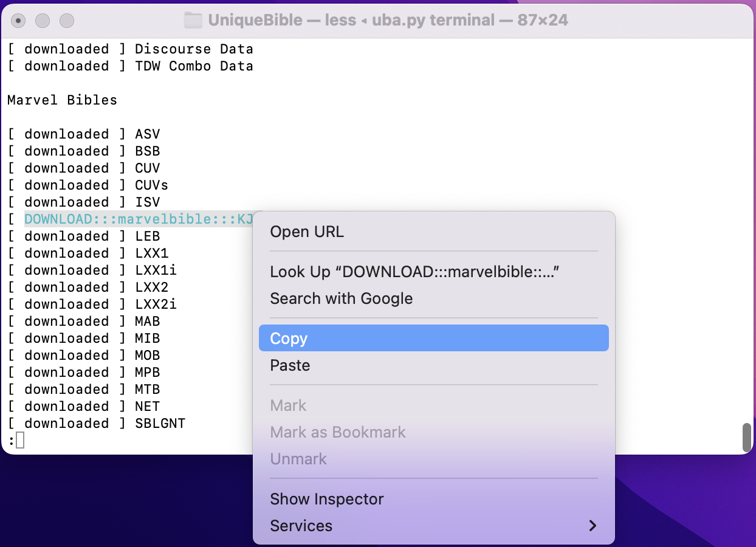Click the LXX2i entry line
Screen dimensions: 756x547
tap(92, 304)
